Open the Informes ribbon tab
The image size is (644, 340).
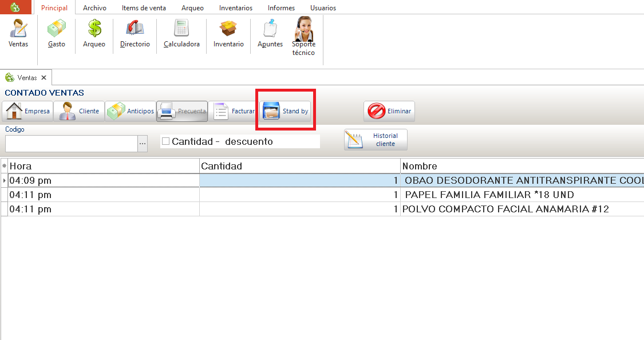click(281, 8)
